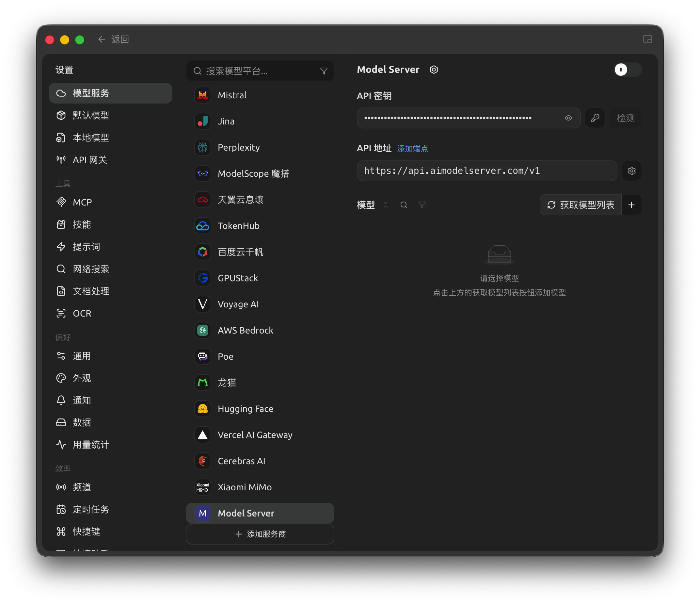Open provider filter in search bar
The width and height of the screenshot is (700, 605).
click(324, 71)
